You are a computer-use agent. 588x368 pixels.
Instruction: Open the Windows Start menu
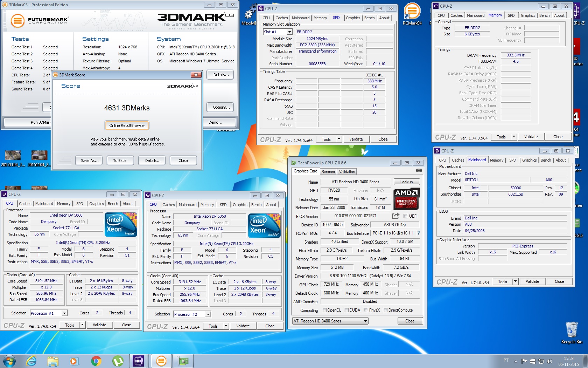[x=9, y=361]
